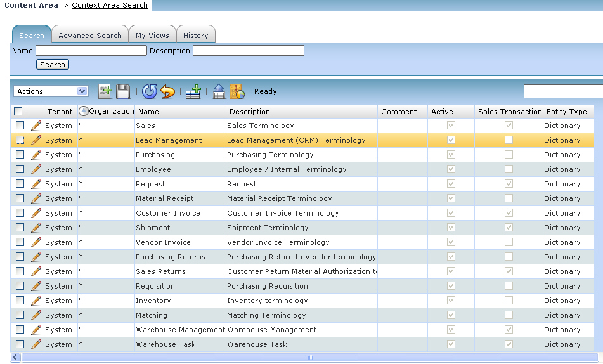This screenshot has width=603, height=364.
Task: Follow the Context Area Search breadcrumb link
Action: pos(110,5)
